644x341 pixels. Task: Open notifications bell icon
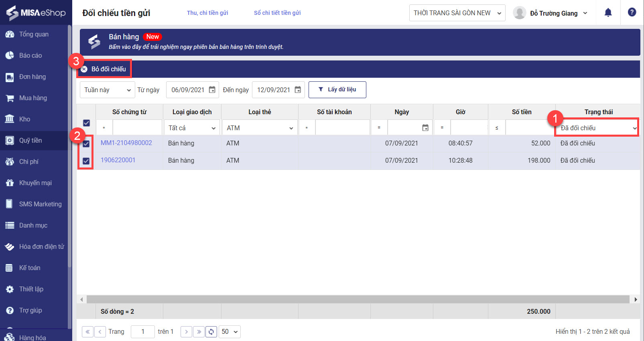[x=608, y=12]
